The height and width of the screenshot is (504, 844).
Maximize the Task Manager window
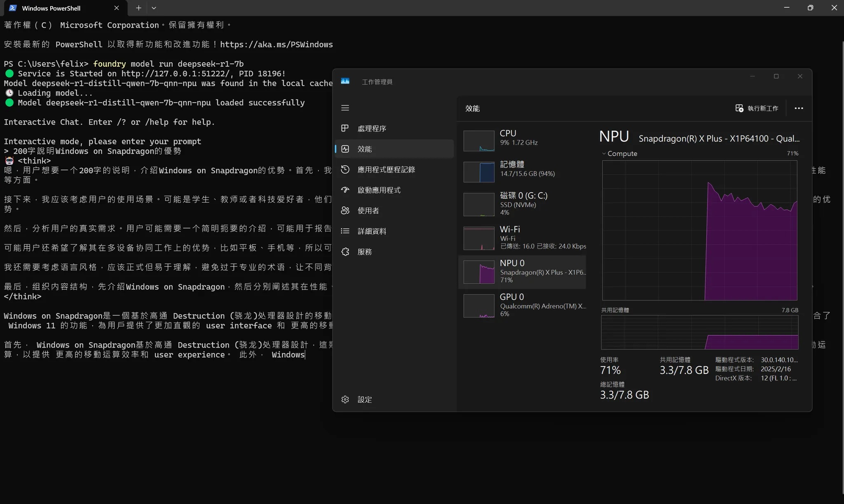point(776,76)
